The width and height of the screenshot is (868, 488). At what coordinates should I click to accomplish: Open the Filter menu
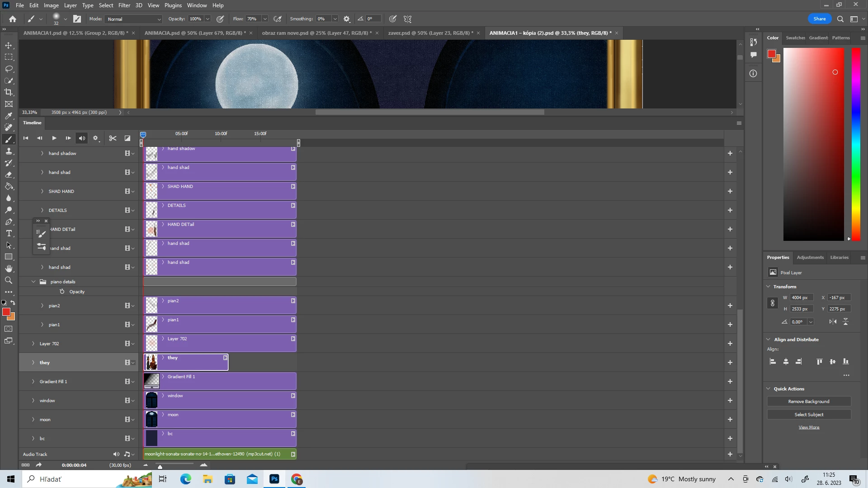click(124, 5)
